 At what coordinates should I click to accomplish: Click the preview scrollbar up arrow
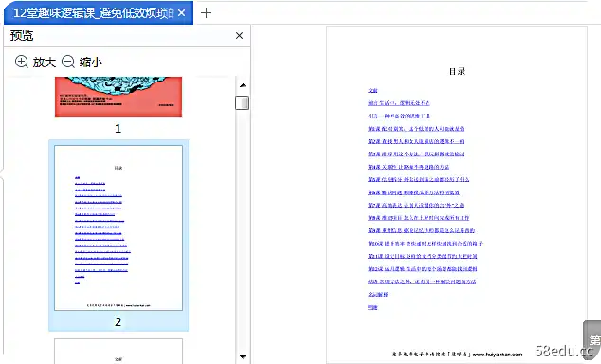(243, 85)
